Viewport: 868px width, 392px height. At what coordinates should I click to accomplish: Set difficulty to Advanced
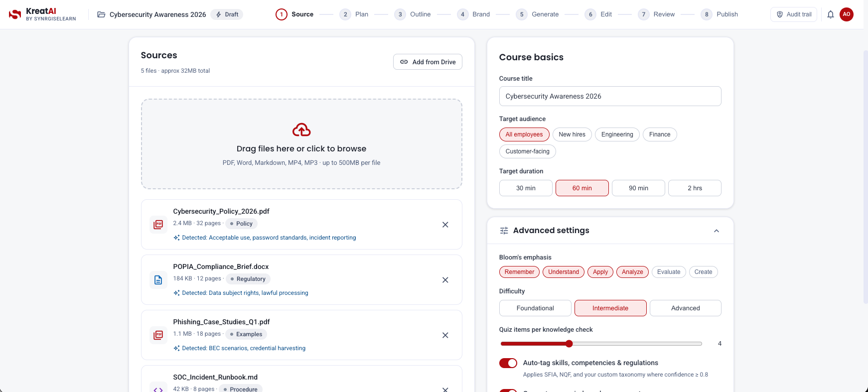point(686,308)
